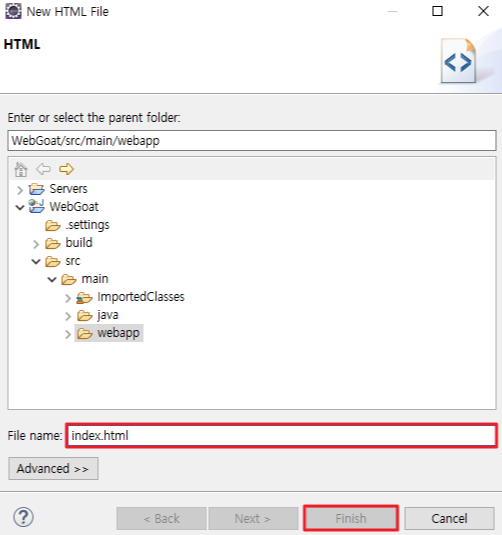
Task: Select the java folder in tree
Action: pos(97,315)
